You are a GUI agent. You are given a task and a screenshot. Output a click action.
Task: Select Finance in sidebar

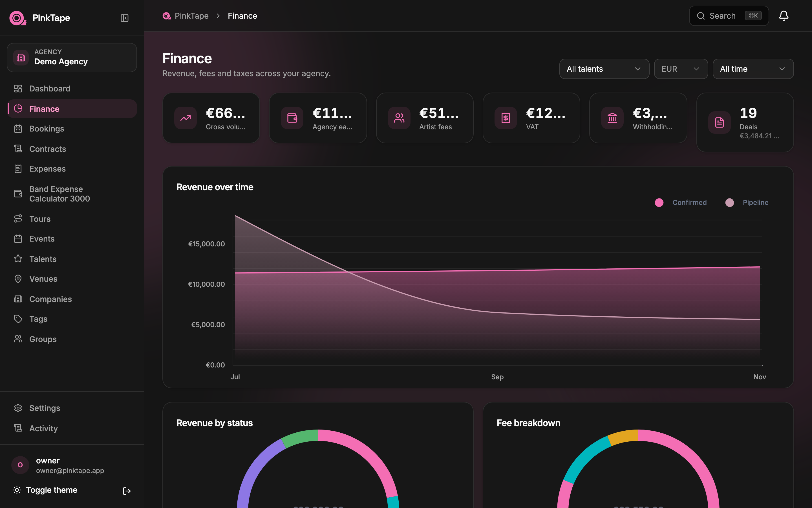point(72,109)
